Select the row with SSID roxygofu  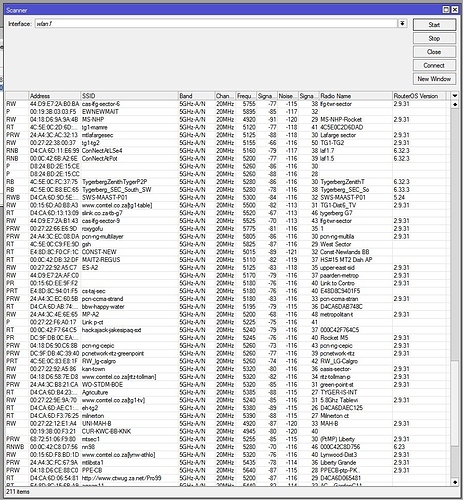point(227,229)
